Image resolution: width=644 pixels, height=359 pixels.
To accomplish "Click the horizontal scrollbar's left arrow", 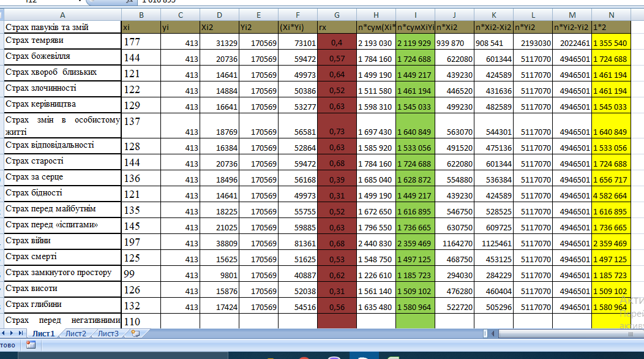I will click(x=493, y=333).
